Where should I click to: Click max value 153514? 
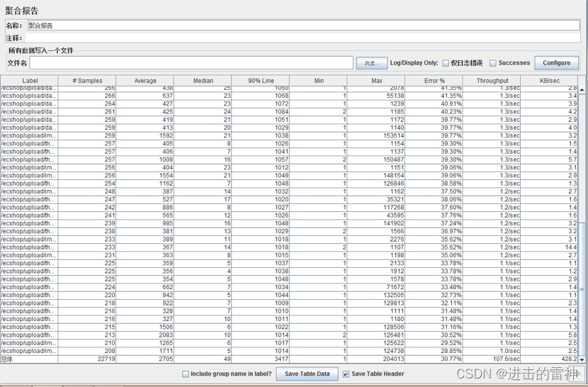(393, 135)
